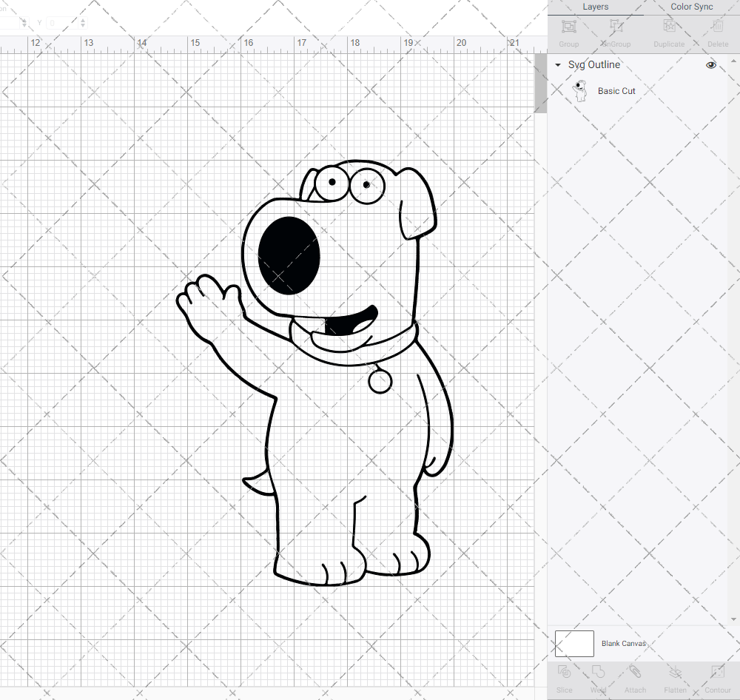This screenshot has height=700, width=740.
Task: Switch to the Color Sync tab
Action: click(691, 7)
